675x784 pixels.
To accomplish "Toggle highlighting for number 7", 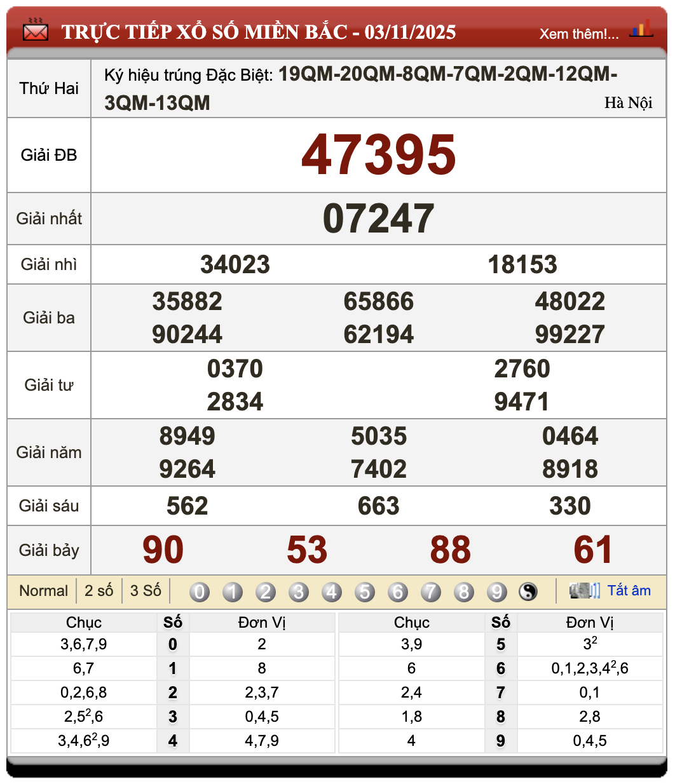I will click(x=431, y=591).
